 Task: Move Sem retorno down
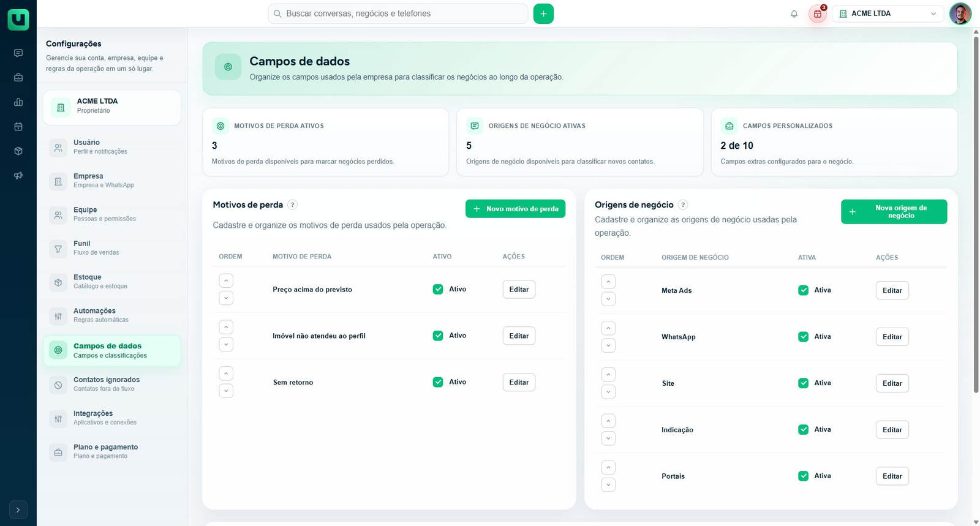[x=226, y=391]
